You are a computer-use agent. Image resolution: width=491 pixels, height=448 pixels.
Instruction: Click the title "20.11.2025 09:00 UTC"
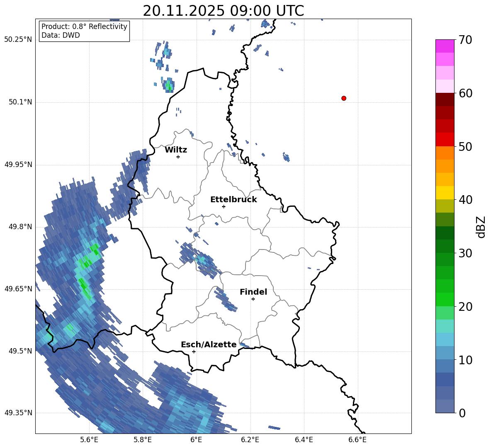223,11
